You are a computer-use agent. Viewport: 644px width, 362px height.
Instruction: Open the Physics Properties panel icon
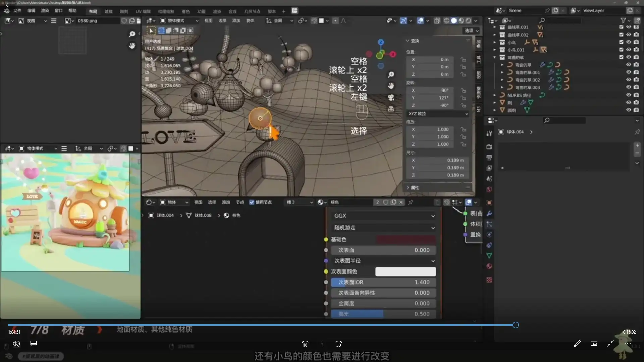pyautogui.click(x=489, y=235)
